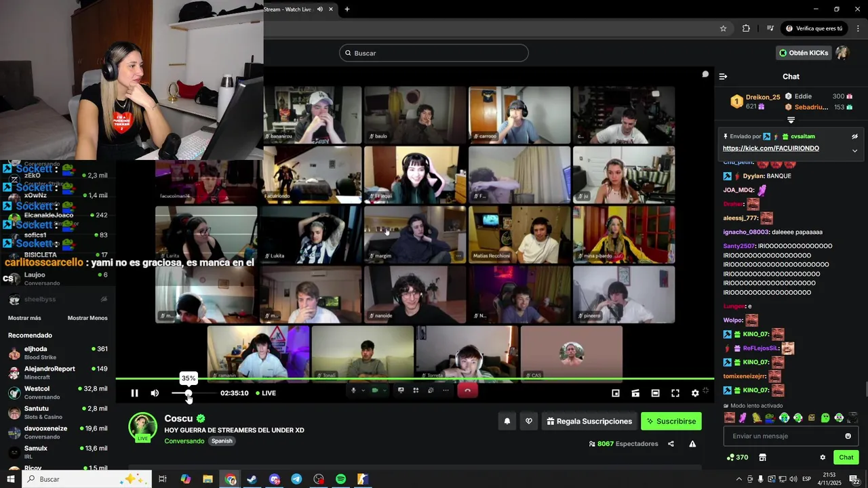
Task: Open recommended channel eljhoda
Action: pos(58,353)
